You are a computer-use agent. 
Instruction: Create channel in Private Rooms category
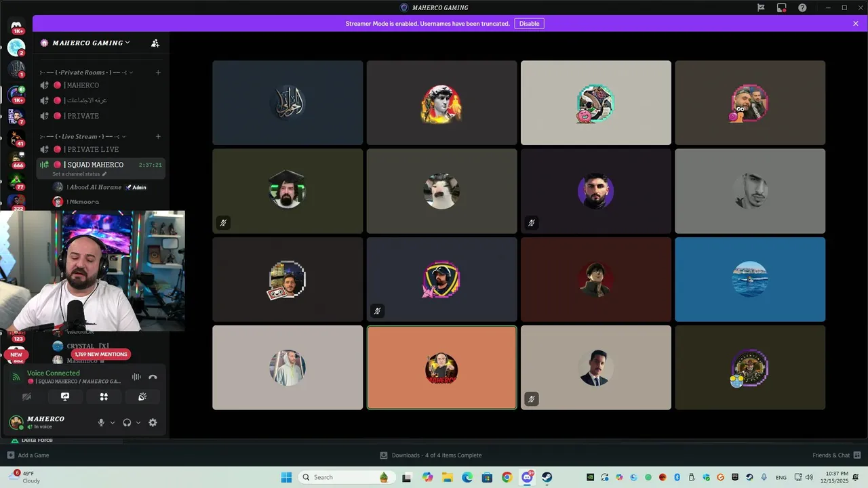[158, 73]
